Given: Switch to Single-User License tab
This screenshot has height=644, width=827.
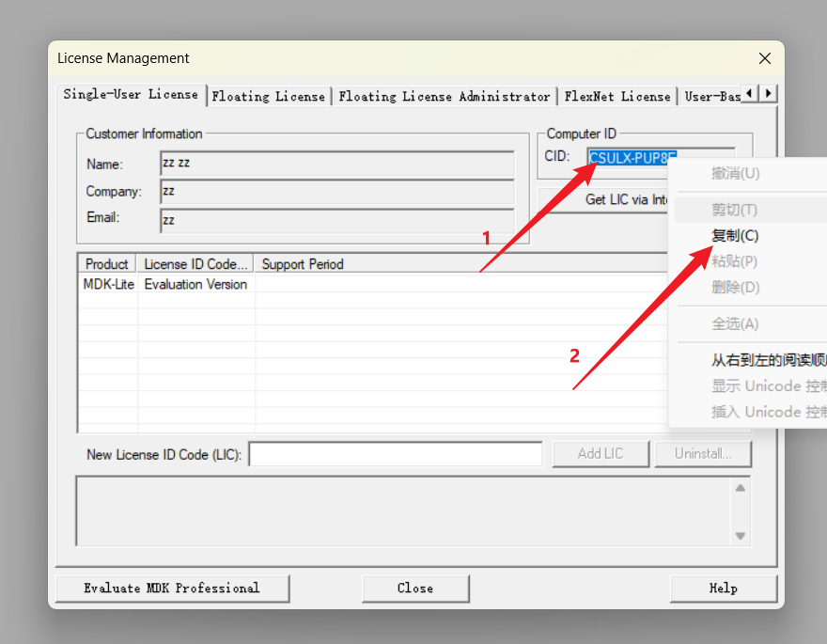Looking at the screenshot, I should [x=131, y=94].
